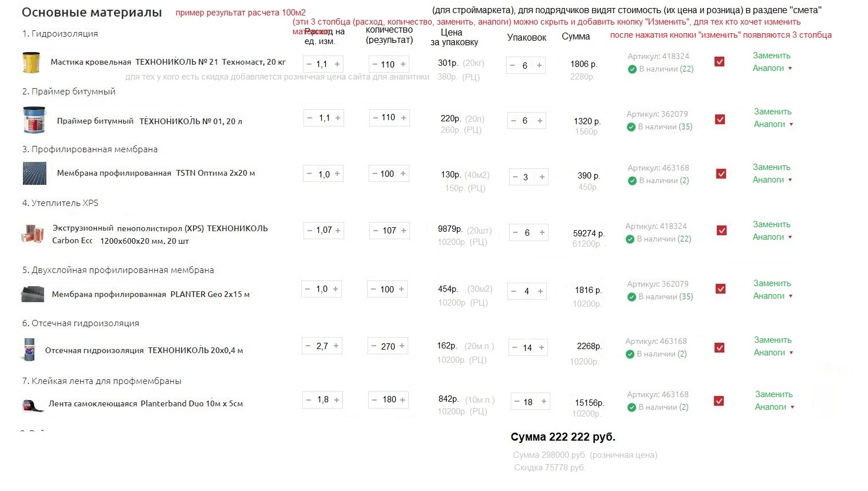
Task: Increase consumption rate 1,1 for mastic row
Action: [x=337, y=64]
